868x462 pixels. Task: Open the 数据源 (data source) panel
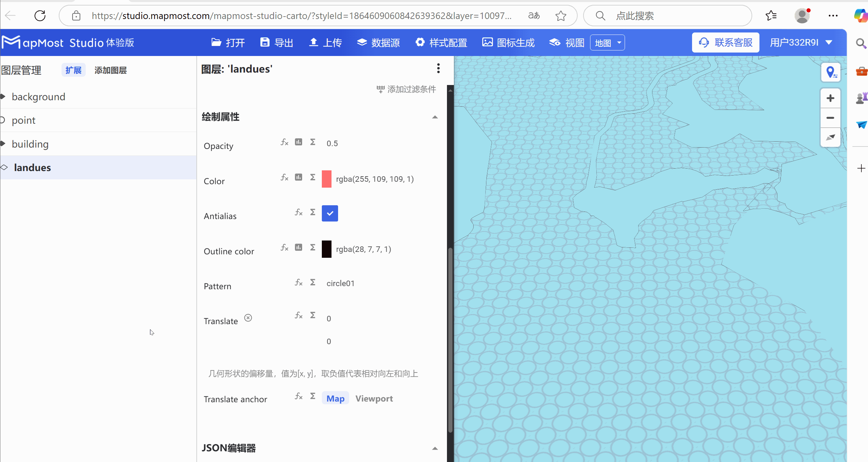pos(378,42)
